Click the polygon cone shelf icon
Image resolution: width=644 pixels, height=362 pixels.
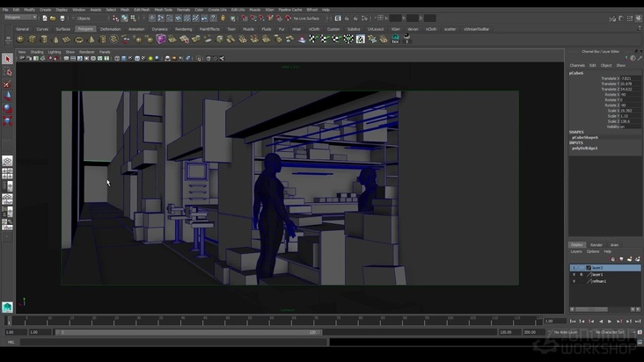pos(57,39)
